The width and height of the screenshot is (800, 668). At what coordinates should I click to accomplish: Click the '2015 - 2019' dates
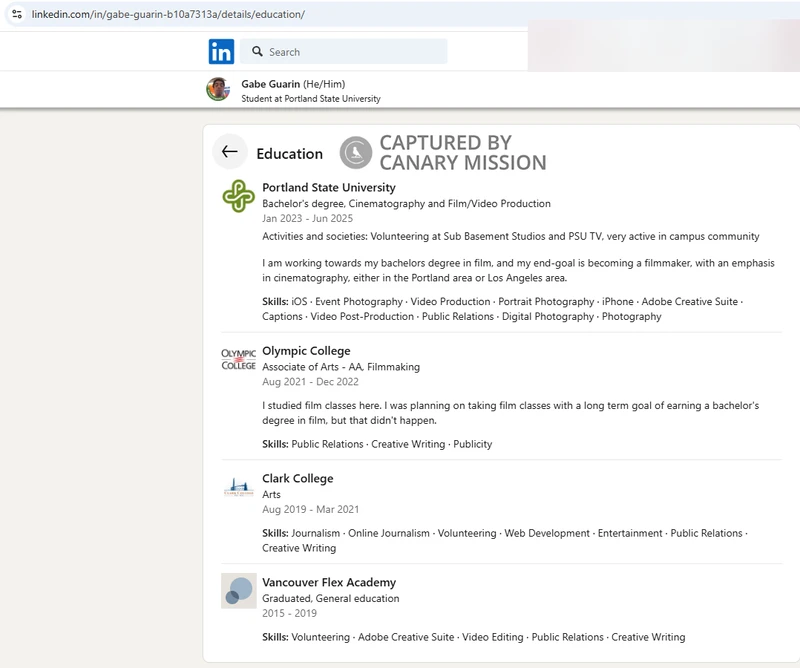pos(289,613)
